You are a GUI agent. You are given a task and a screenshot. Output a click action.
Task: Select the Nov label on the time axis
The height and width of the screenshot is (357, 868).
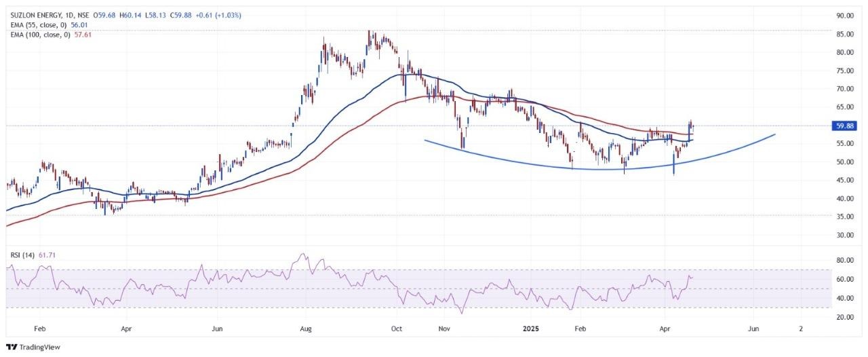[444, 327]
